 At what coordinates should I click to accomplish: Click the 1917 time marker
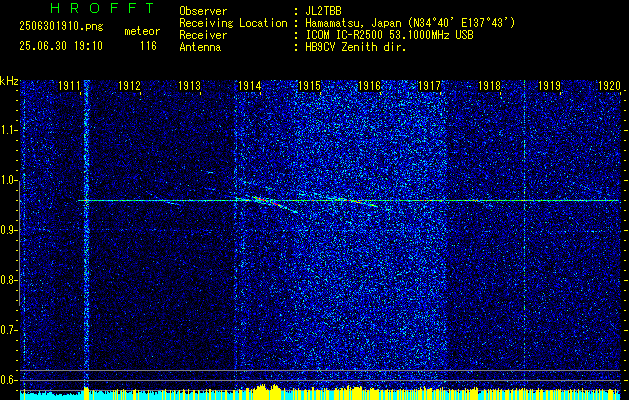click(x=429, y=85)
